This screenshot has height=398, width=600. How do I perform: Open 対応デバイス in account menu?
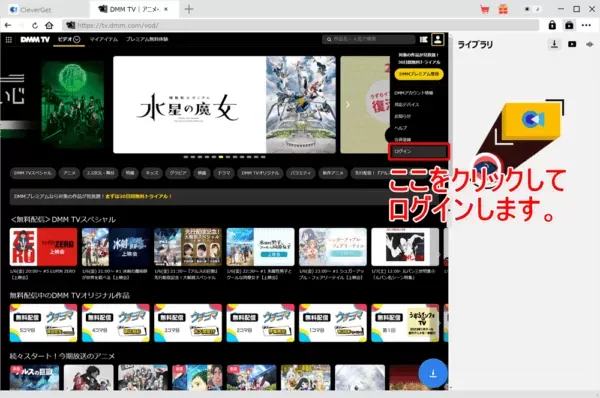pos(407,104)
